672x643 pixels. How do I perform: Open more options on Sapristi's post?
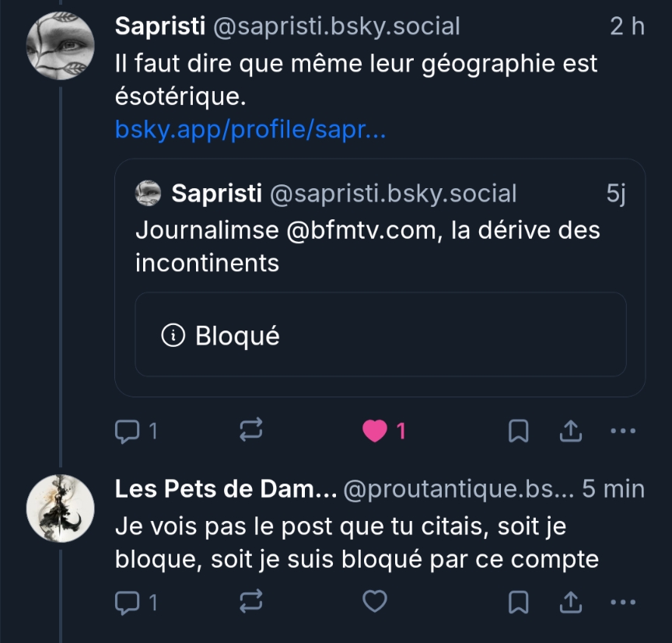coord(623,430)
